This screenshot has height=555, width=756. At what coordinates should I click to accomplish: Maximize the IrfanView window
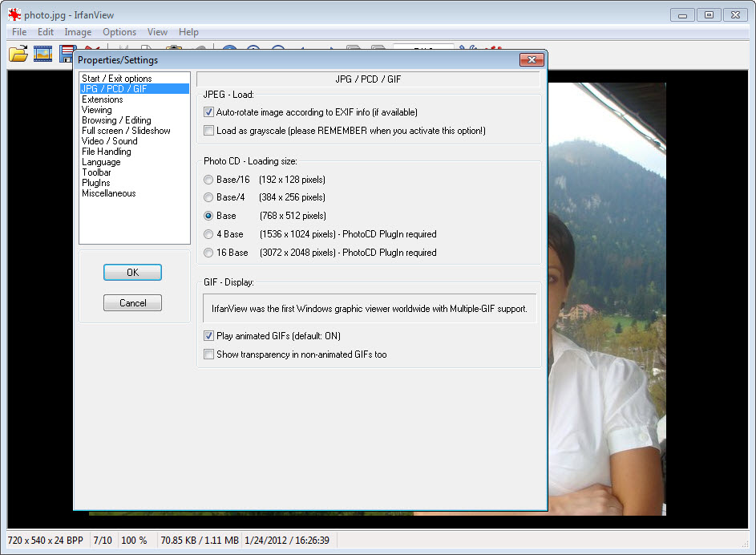point(709,15)
